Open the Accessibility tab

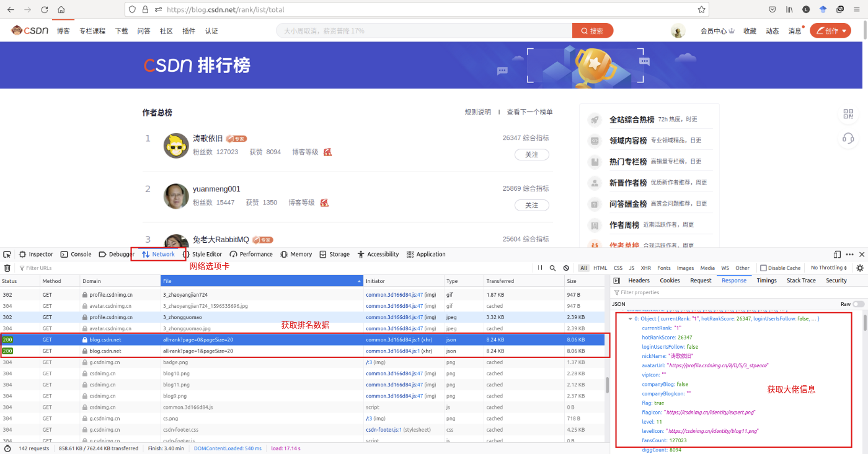(x=378, y=255)
